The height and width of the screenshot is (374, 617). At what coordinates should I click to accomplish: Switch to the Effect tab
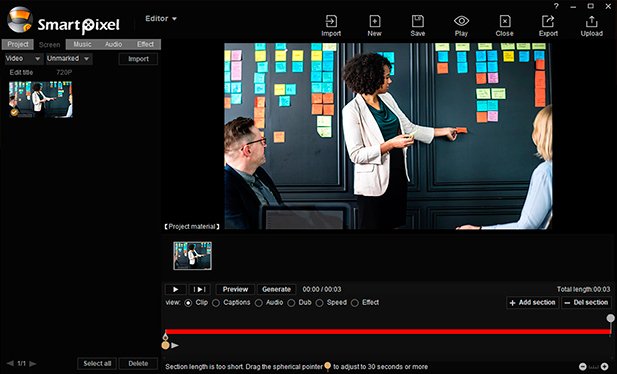145,44
